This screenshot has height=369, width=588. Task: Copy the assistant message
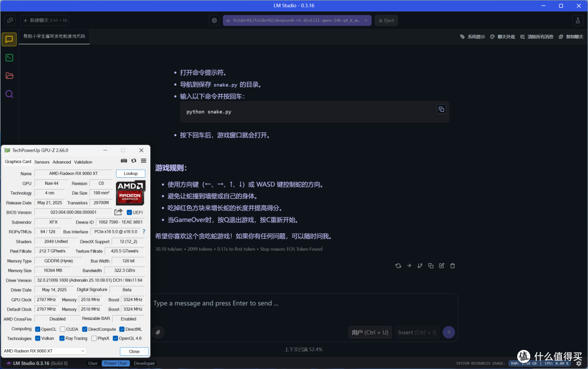tap(431, 266)
